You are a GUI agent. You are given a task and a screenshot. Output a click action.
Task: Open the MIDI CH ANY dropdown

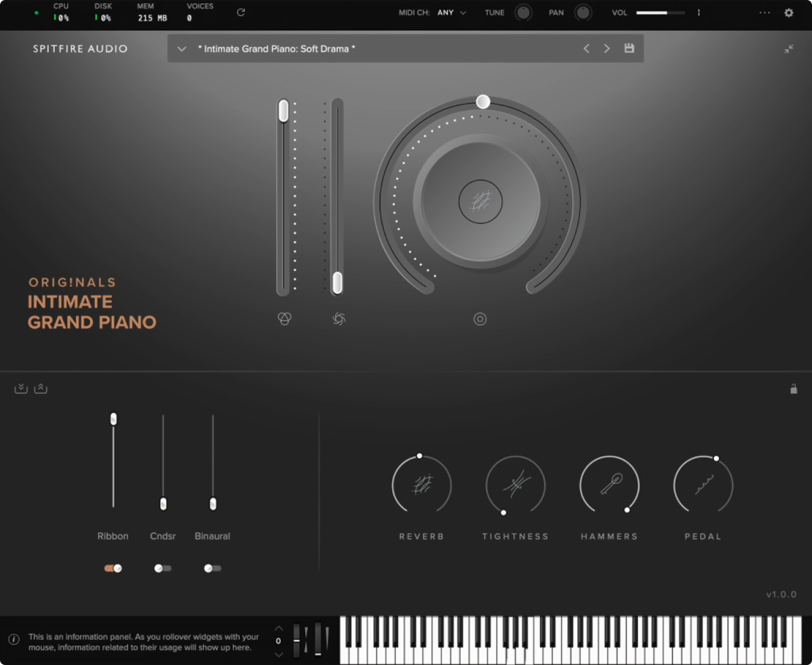[451, 13]
